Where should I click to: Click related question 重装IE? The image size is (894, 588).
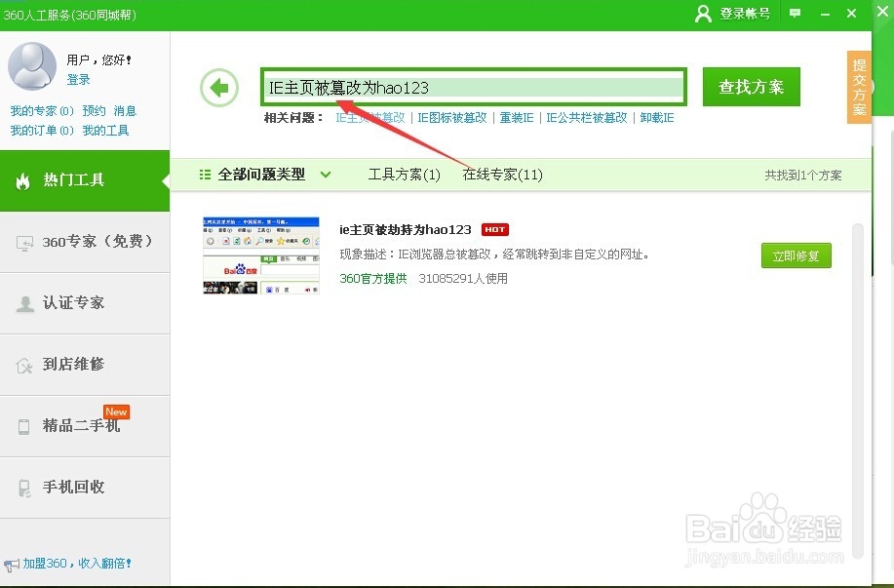click(x=517, y=117)
